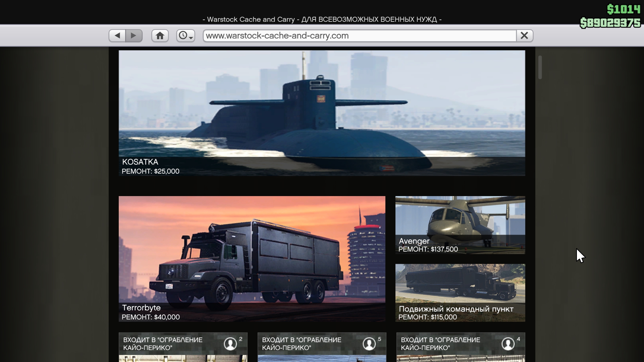
Task: Click the player icon with count 4
Action: (508, 344)
